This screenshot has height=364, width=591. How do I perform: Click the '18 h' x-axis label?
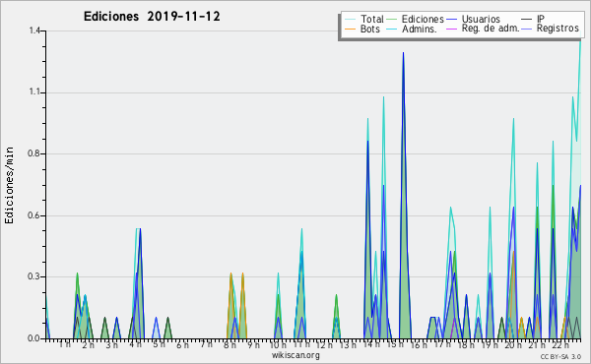pyautogui.click(x=466, y=344)
